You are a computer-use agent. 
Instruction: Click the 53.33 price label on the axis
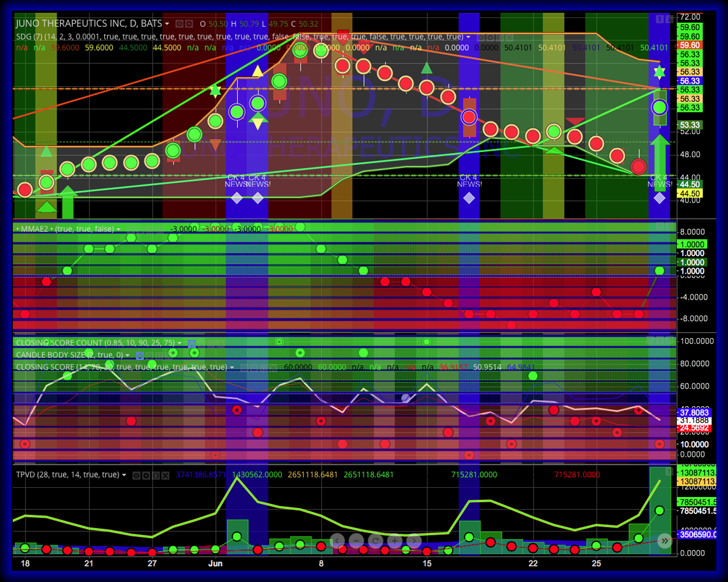690,125
